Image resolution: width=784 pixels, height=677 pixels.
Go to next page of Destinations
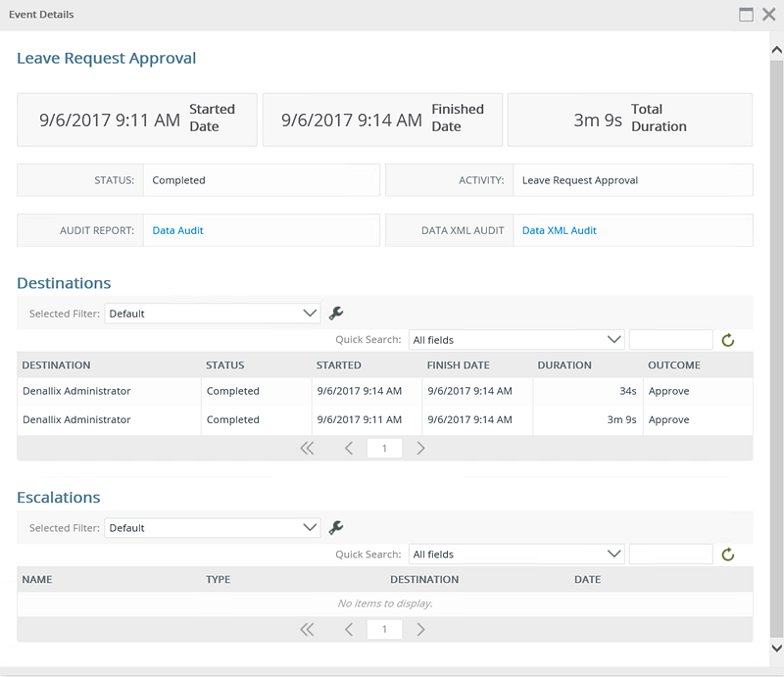[x=420, y=448]
